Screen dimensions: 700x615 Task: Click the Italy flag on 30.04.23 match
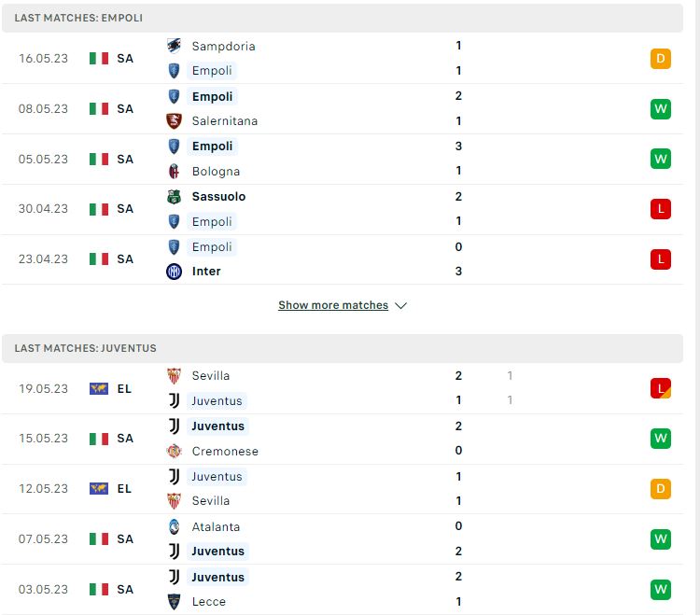pyautogui.click(x=99, y=209)
